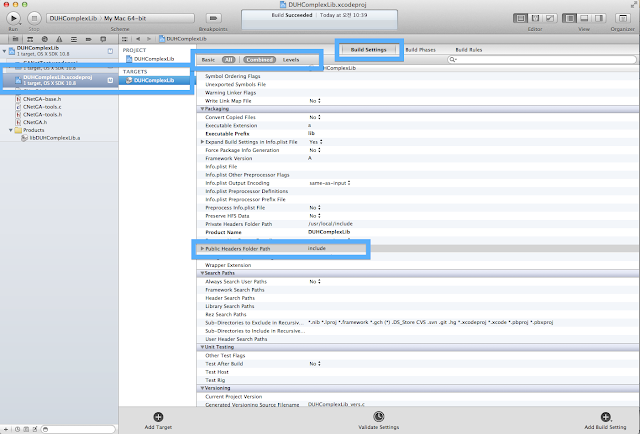Image resolution: width=640 pixels, height=434 pixels.
Task: Show Basic build settings
Action: tap(208, 60)
